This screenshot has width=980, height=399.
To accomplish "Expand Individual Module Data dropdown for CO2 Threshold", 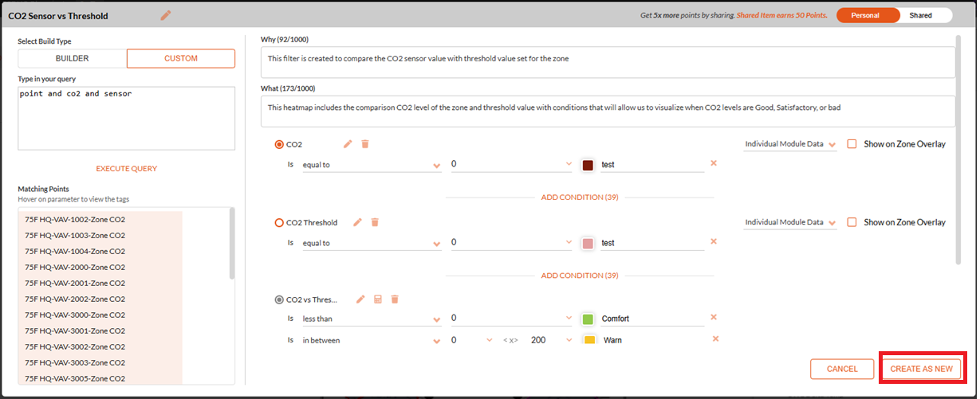I will tap(790, 222).
